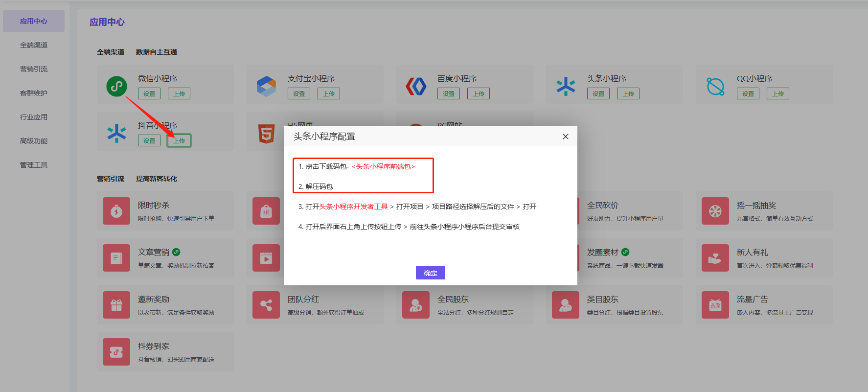Click the QQ mini program planet icon
Screen dimensions: 868x392
coord(715,87)
